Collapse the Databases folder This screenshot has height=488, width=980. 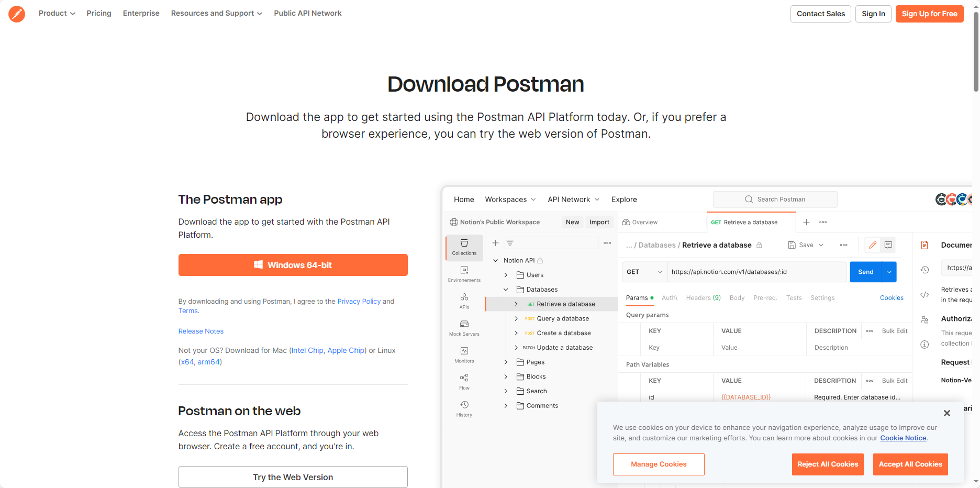pos(506,290)
